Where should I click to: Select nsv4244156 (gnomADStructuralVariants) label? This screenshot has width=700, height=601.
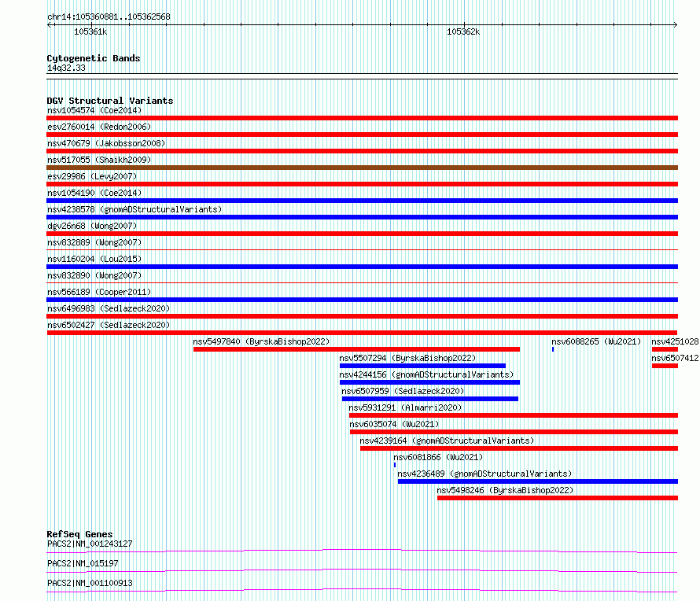point(426,374)
